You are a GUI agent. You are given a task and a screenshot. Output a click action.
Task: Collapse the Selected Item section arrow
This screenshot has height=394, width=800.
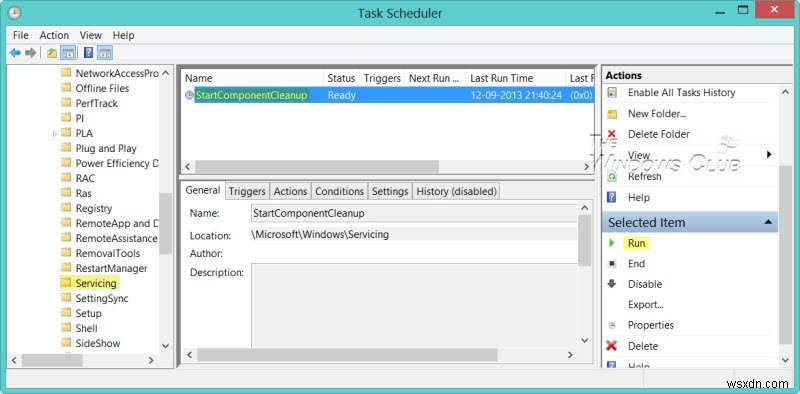pos(768,223)
